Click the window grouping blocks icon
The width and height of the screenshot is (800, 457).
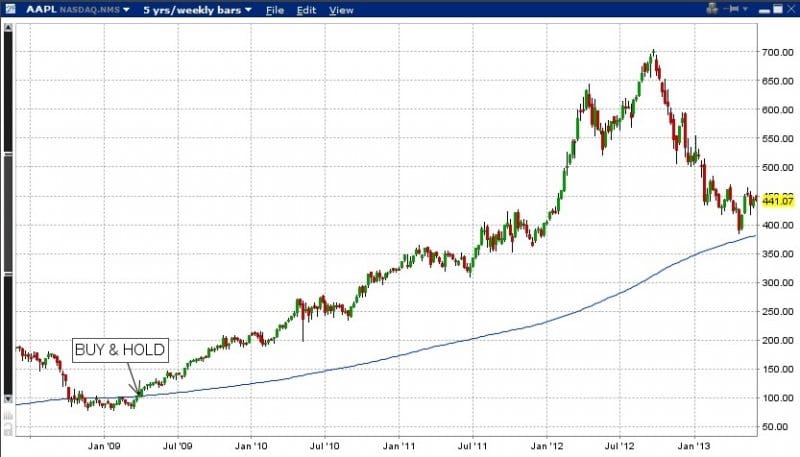[712, 10]
